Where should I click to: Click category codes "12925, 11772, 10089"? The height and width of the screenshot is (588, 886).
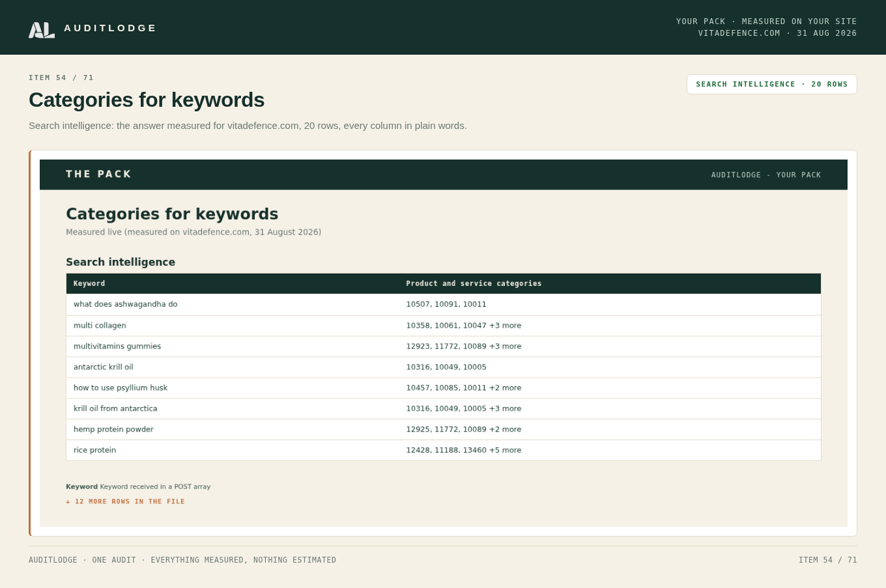tap(446, 430)
